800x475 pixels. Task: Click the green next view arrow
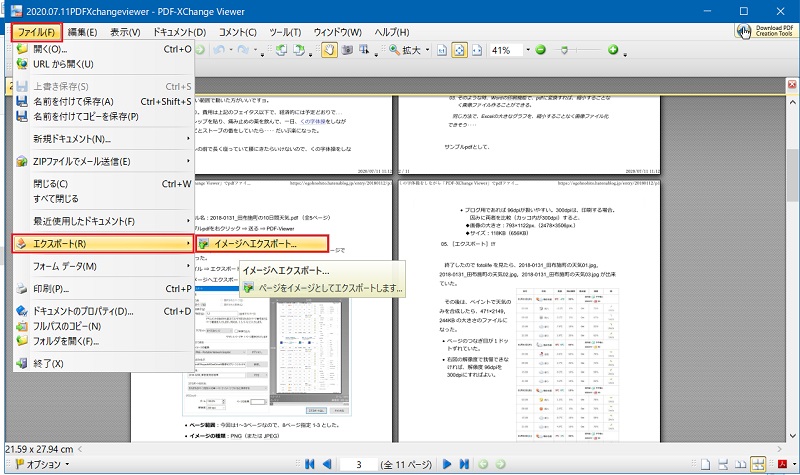(501, 464)
